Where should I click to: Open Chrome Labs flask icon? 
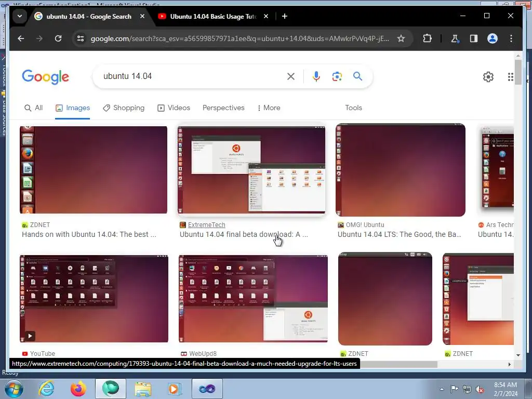click(x=455, y=38)
